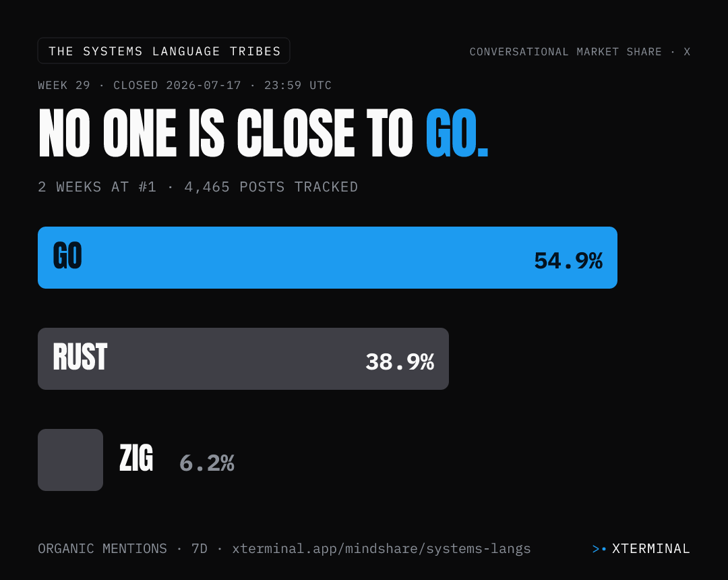This screenshot has width=728, height=580.
Task: Select the blue Go bar
Action: 328,258
